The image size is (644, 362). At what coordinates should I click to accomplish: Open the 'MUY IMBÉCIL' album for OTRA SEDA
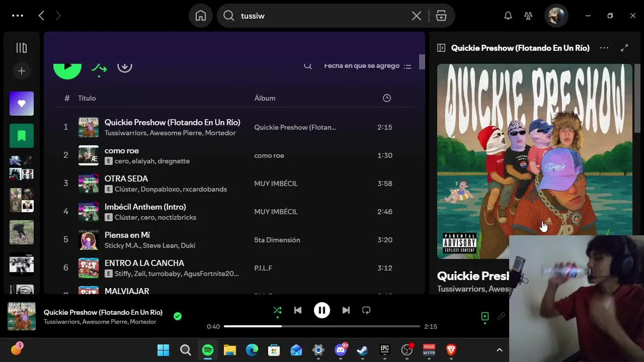(276, 184)
